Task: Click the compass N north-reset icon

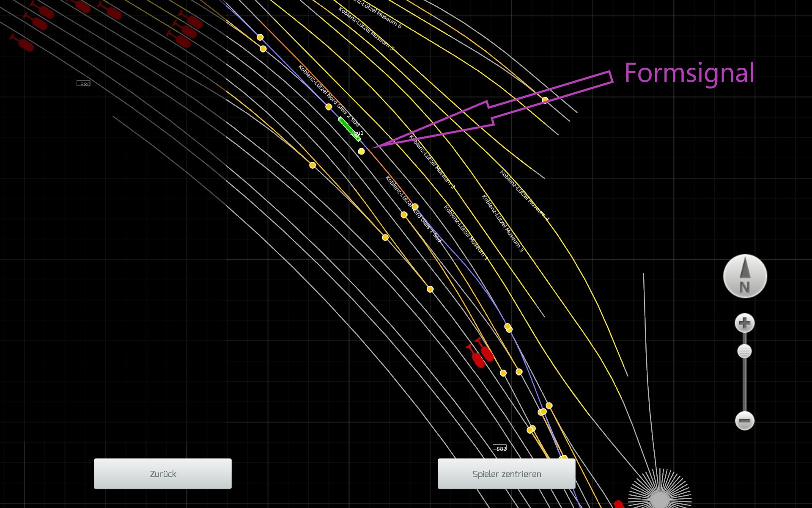Action: coord(745,276)
